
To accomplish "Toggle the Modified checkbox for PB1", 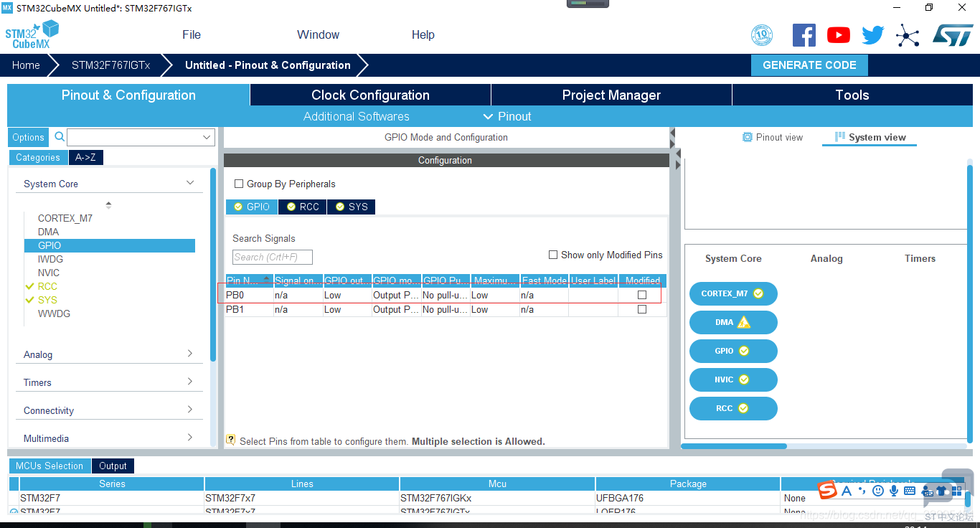I will coord(642,310).
